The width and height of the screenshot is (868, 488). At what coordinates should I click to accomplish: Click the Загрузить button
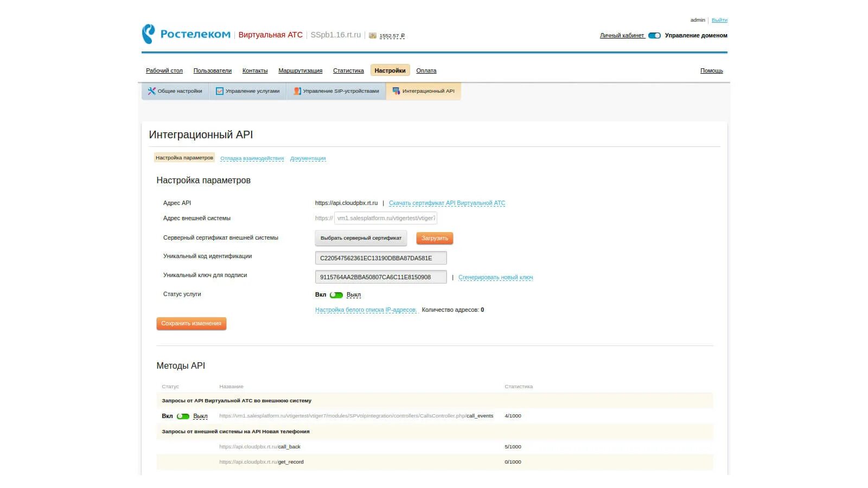pyautogui.click(x=435, y=239)
